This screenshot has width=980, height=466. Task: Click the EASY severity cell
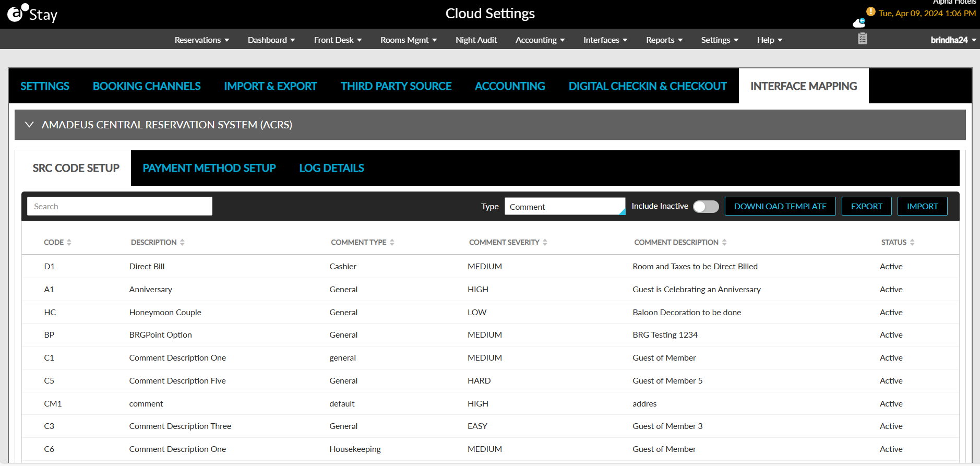pyautogui.click(x=477, y=426)
